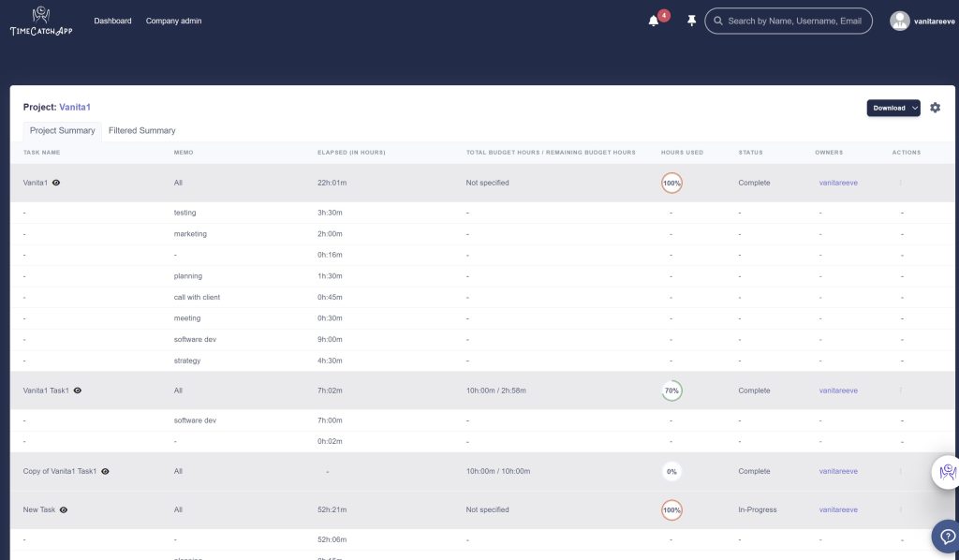Open actions menu for New Task row
The image size is (959, 560).
pos(901,510)
